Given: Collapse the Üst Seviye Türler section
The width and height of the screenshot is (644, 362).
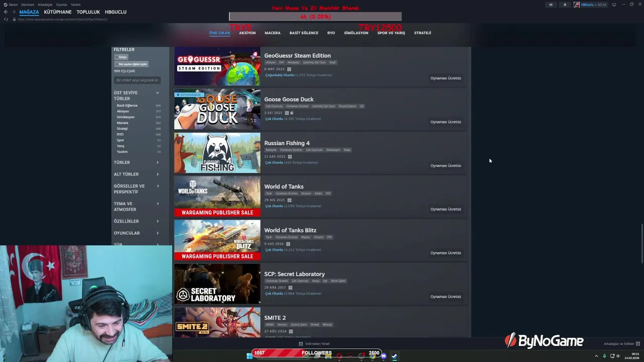Looking at the screenshot, I should click(157, 93).
